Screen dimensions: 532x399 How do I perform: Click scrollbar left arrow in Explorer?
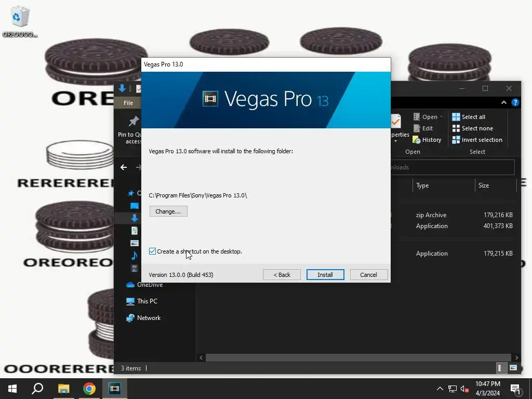(201, 357)
